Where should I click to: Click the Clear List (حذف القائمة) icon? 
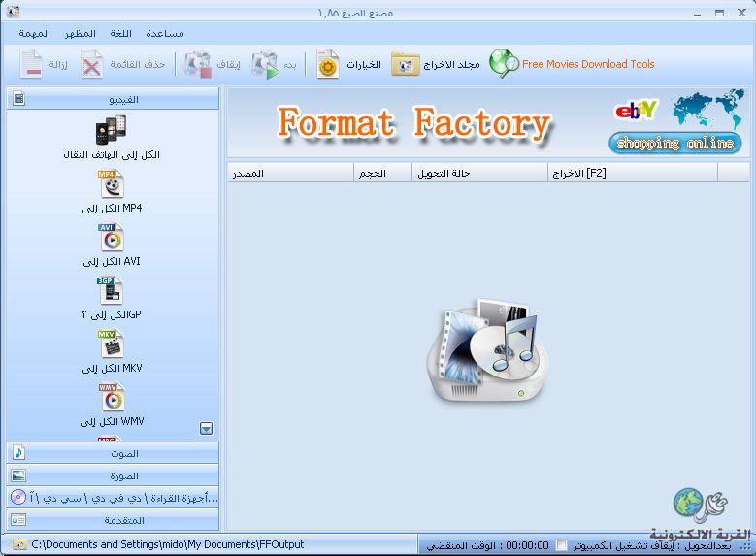(x=91, y=64)
